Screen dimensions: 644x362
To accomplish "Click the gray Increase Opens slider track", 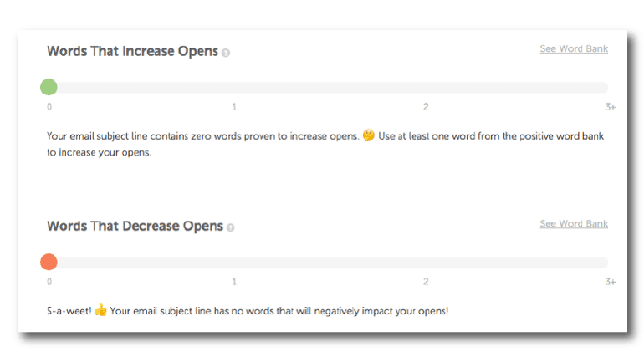I will click(335, 87).
